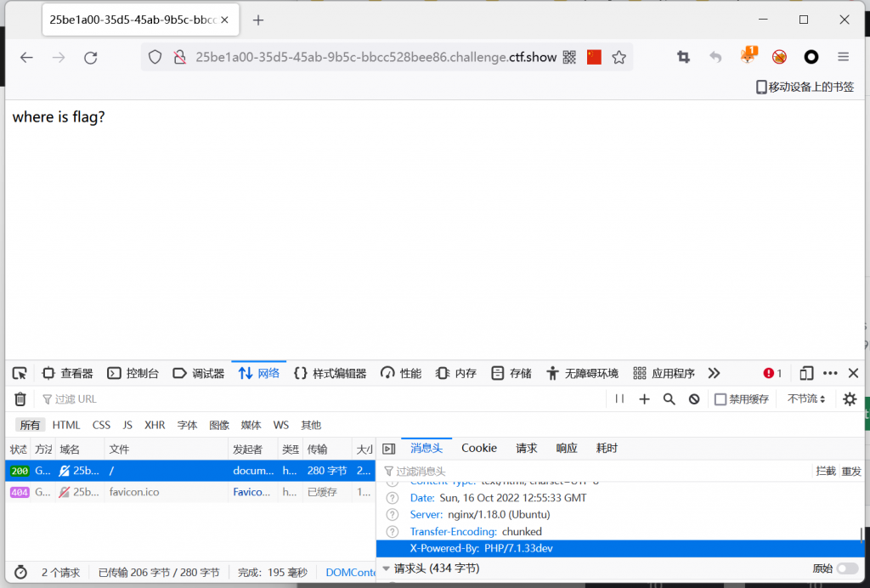Clear the network request list
Screen dimensions: 870x588
coord(20,399)
